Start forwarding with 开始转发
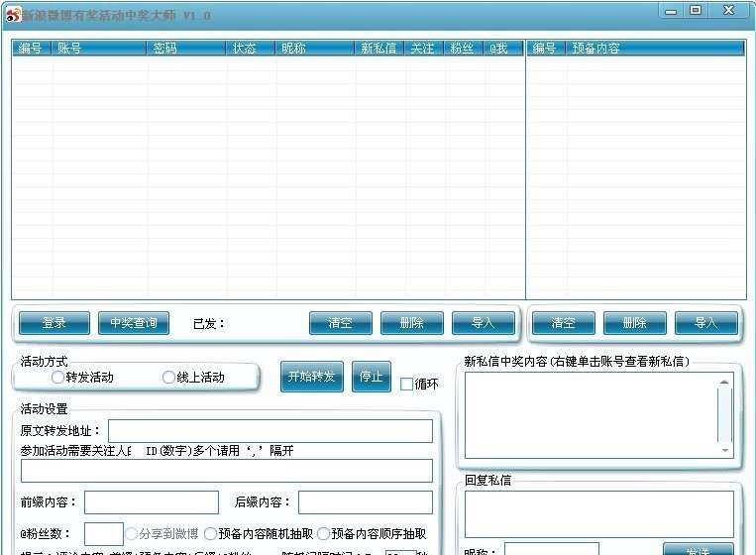Screen dimensions: 756x555 [x=312, y=376]
